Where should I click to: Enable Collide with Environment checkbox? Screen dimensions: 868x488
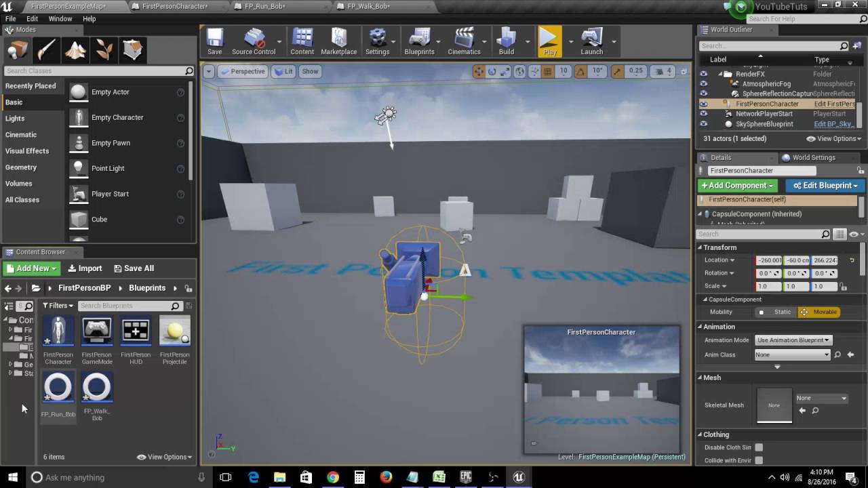(x=759, y=460)
